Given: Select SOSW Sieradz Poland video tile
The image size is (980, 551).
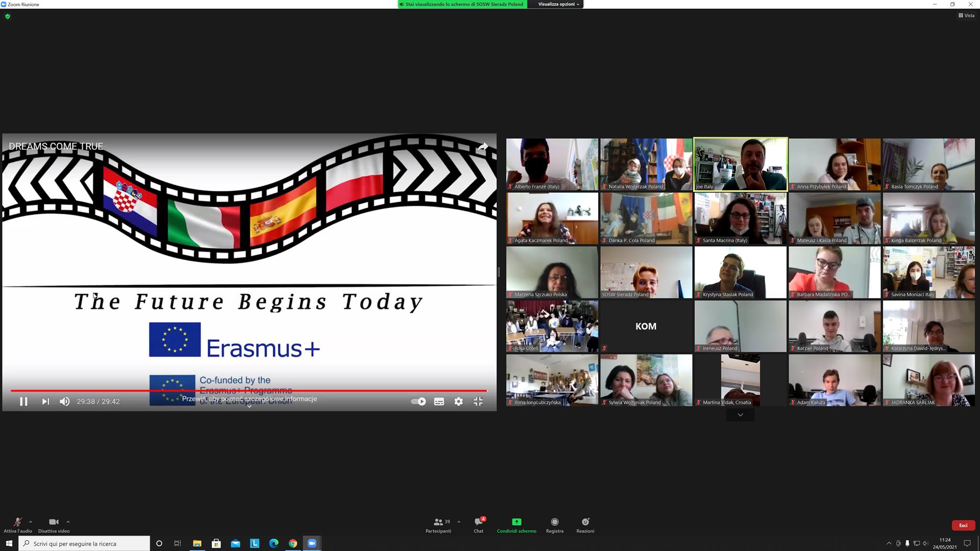Looking at the screenshot, I should [646, 273].
